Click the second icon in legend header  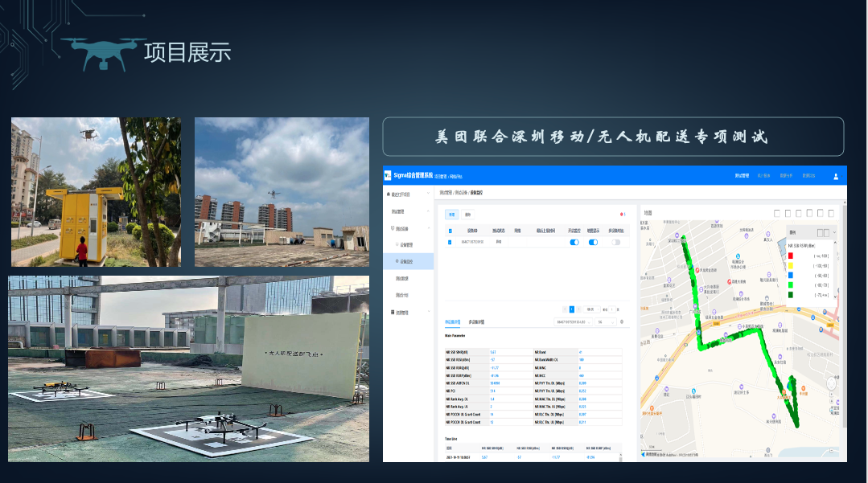pyautogui.click(x=826, y=233)
